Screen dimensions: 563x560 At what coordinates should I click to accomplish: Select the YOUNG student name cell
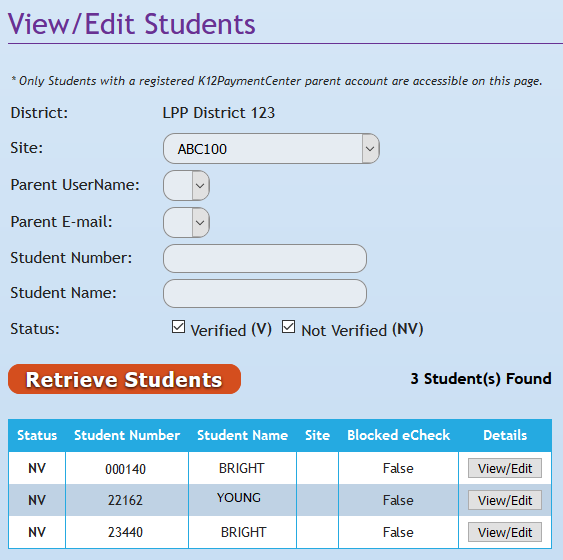click(x=242, y=500)
